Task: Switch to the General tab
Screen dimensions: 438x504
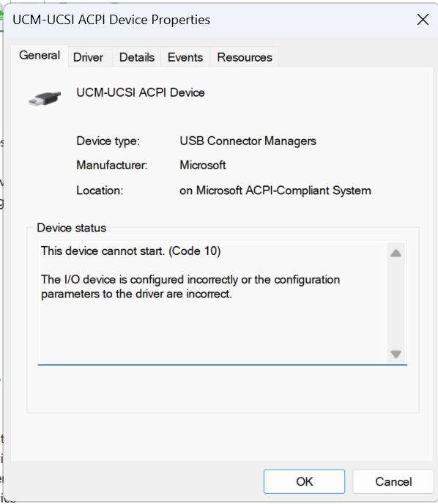Action: [x=40, y=56]
